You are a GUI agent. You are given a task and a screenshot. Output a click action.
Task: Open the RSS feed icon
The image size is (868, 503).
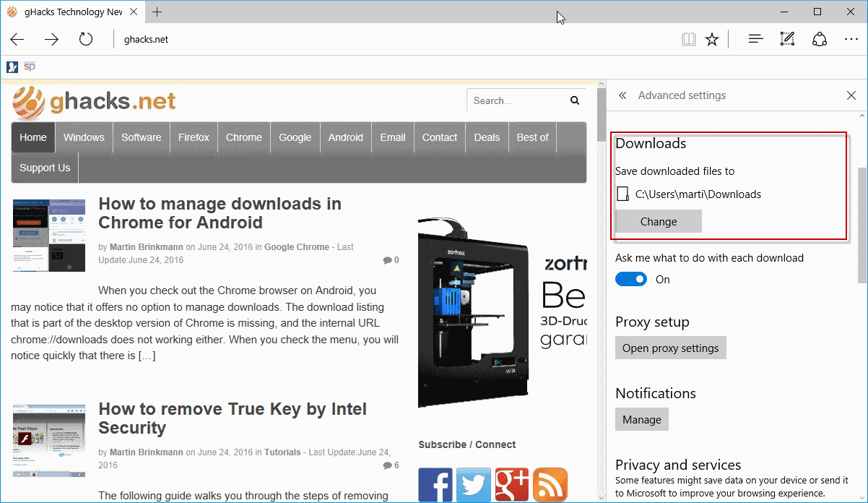550,485
